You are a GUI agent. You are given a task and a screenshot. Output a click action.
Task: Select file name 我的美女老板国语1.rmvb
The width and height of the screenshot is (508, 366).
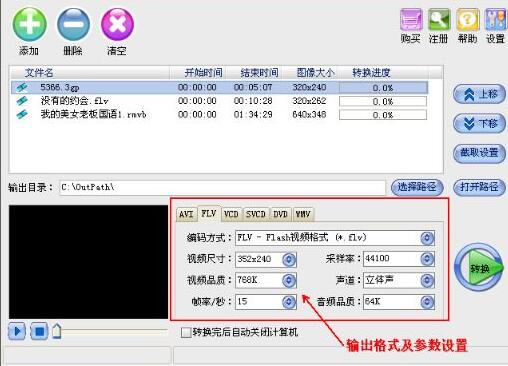tap(93, 115)
